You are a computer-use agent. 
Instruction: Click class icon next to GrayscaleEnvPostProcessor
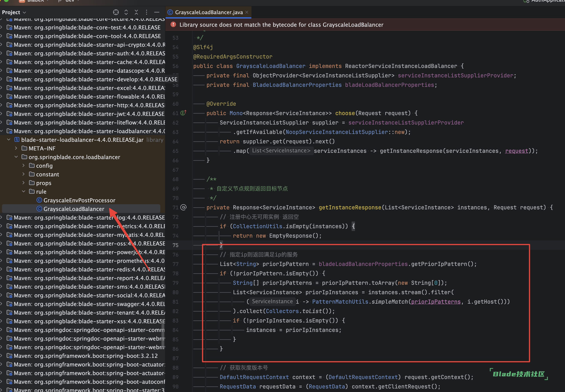(39, 200)
